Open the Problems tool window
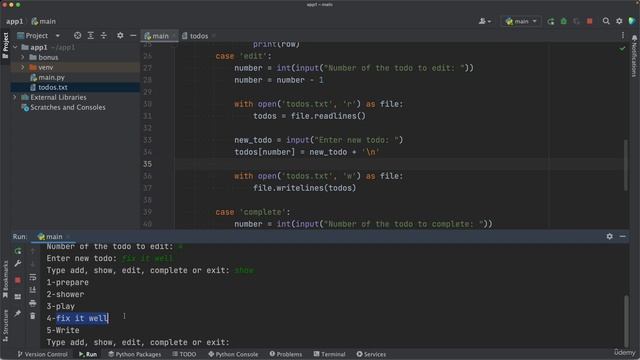This screenshot has height=360, width=640. (x=286, y=354)
